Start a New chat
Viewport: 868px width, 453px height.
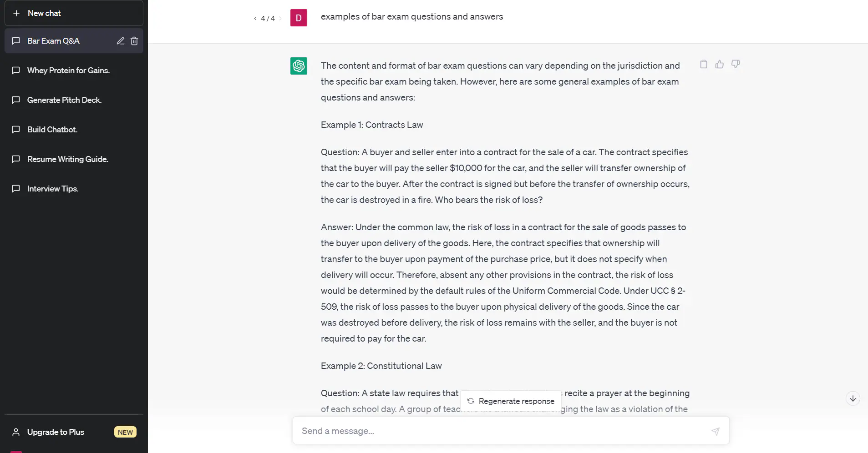tap(74, 13)
